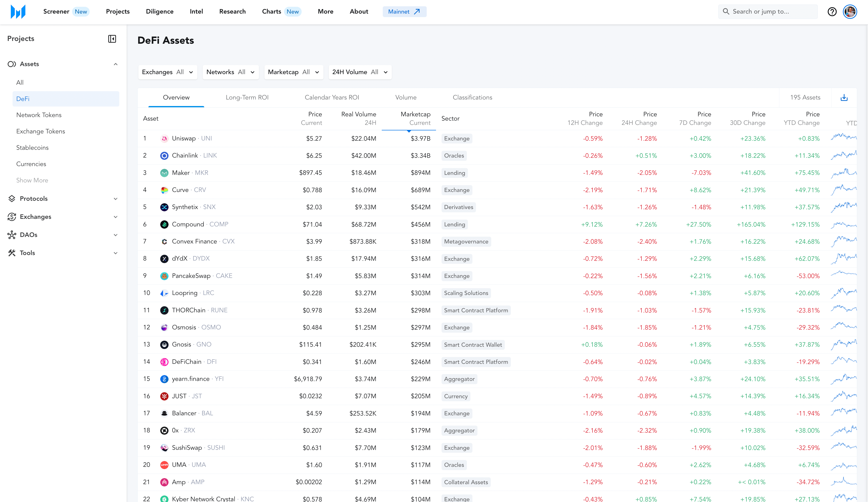868x502 pixels.
Task: Switch to the Classifications tab
Action: [x=472, y=97]
